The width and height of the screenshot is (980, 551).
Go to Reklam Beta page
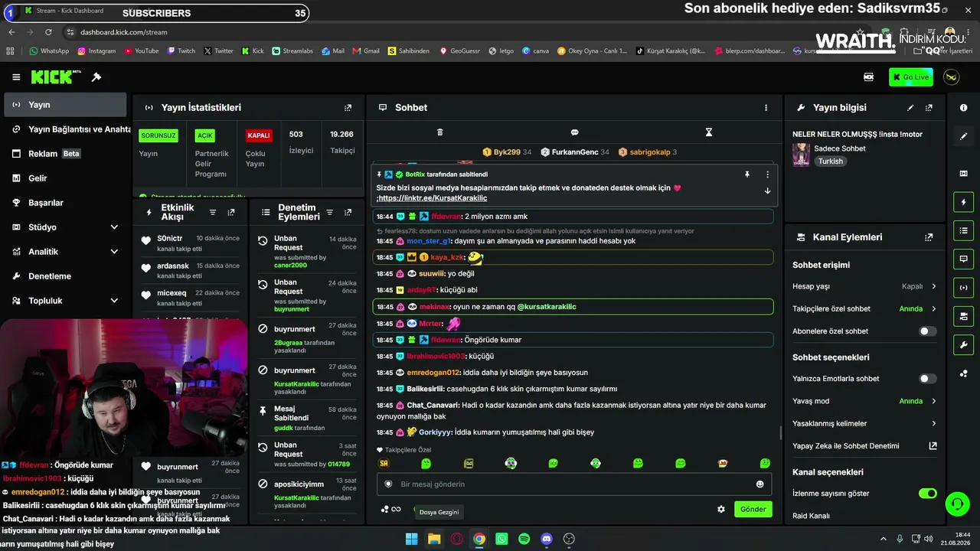[x=65, y=154]
